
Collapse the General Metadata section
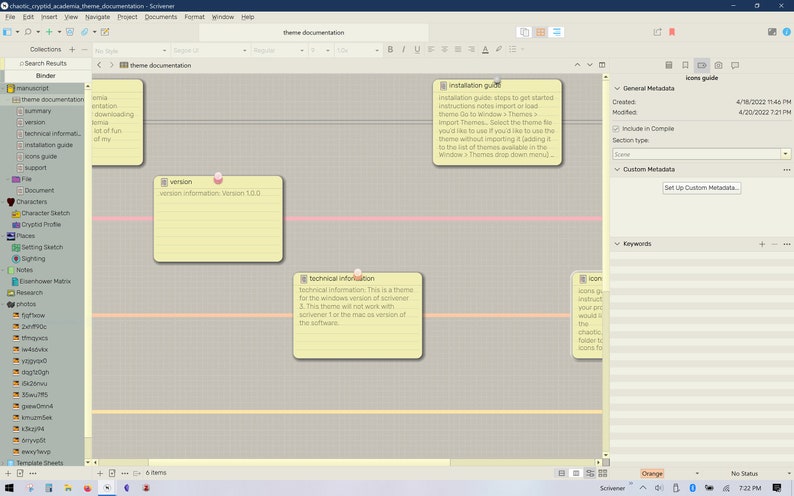click(617, 88)
